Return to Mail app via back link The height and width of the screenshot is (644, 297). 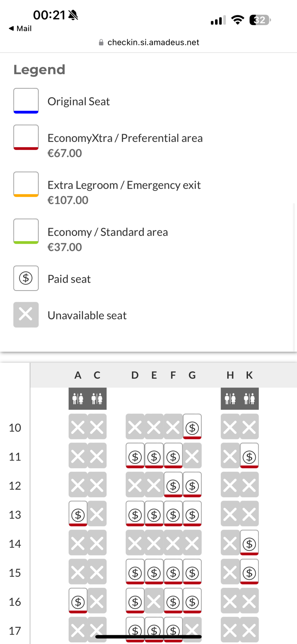pyautogui.click(x=20, y=29)
